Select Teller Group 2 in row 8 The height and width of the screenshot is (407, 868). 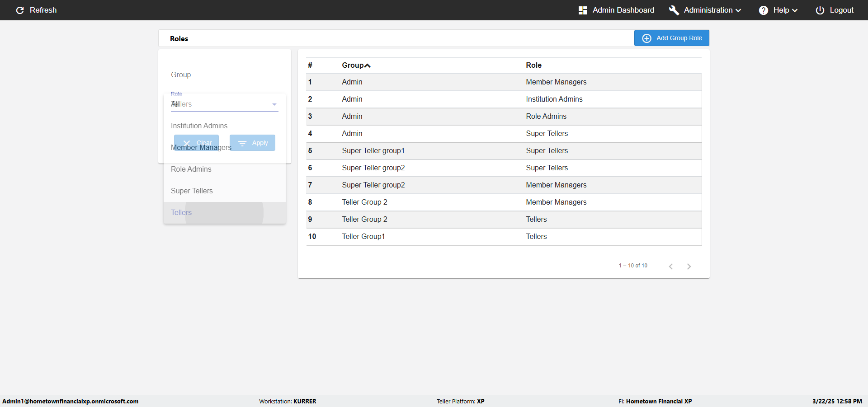(364, 202)
